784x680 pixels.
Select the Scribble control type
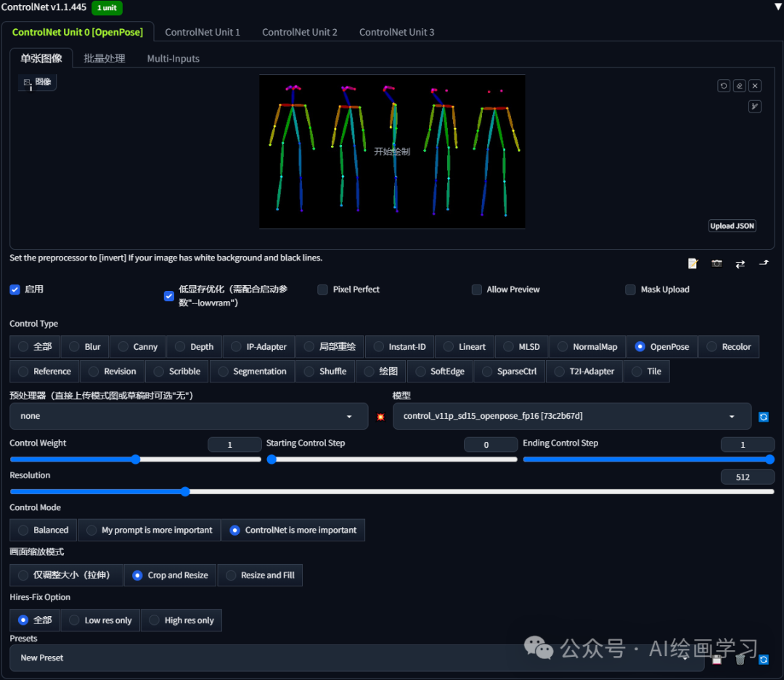[x=177, y=371]
